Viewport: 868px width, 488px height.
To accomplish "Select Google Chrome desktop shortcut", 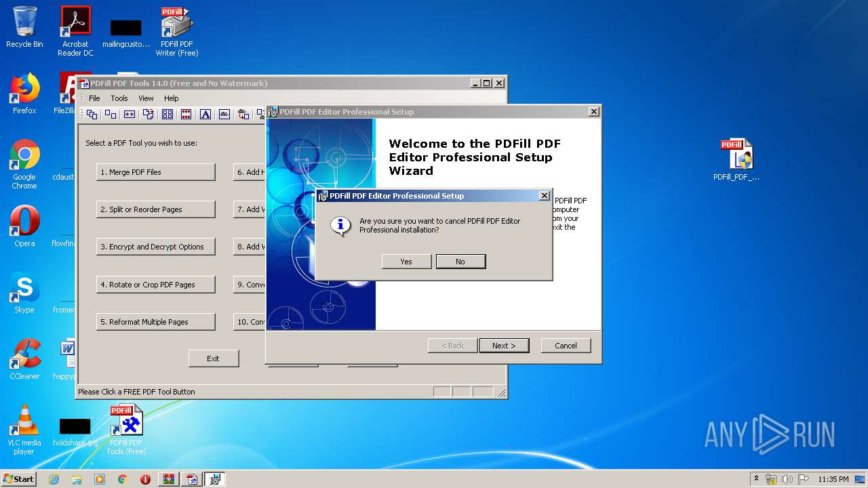I will coord(24,164).
